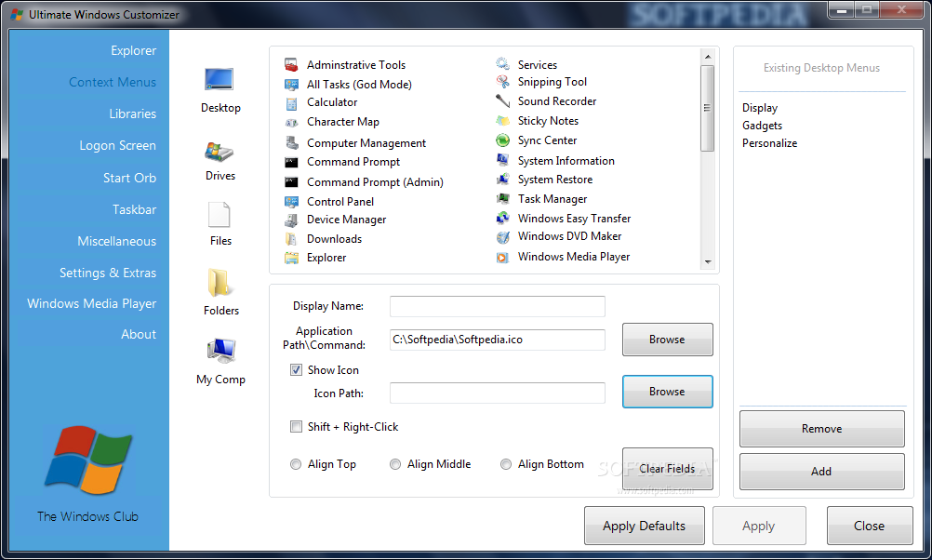Click the Sync Center green icon
This screenshot has height=560, width=932.
(x=503, y=140)
